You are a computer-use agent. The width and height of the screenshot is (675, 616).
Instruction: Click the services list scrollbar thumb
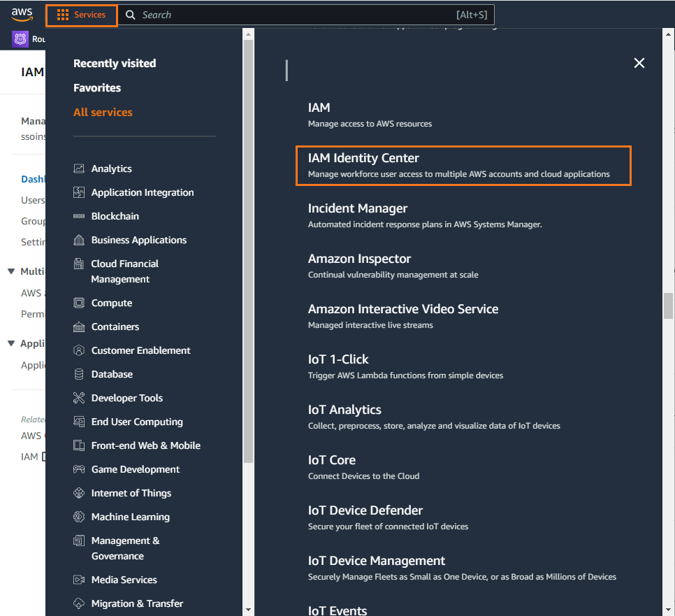[x=668, y=306]
